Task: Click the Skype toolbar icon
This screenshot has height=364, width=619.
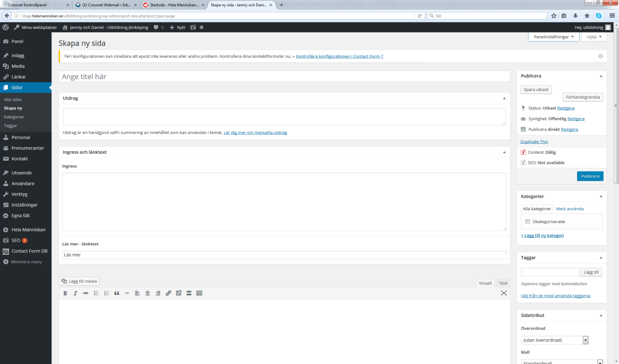Action: click(599, 16)
